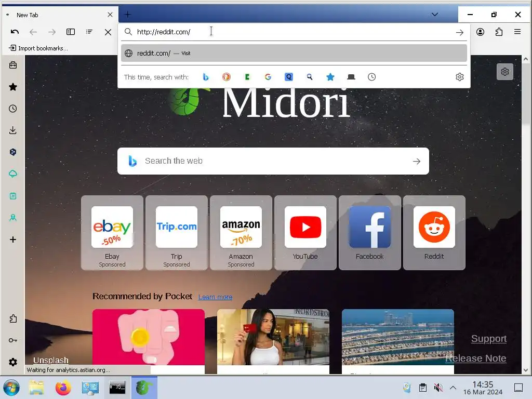The image size is (532, 399).
Task: Search bookmarks with the blue star
Action: coord(330,77)
